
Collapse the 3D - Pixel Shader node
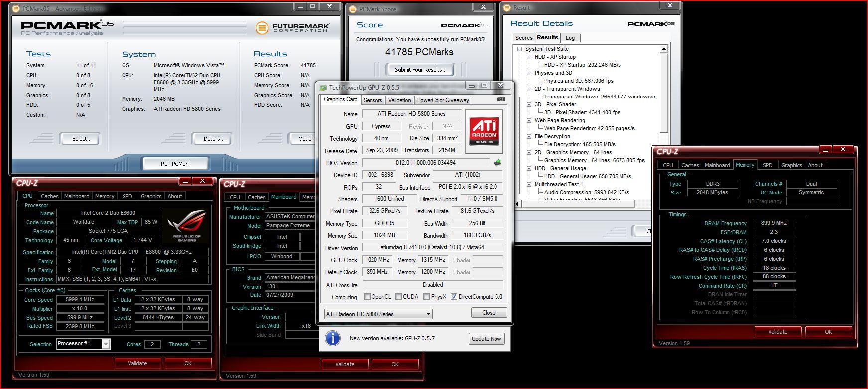pyautogui.click(x=529, y=104)
